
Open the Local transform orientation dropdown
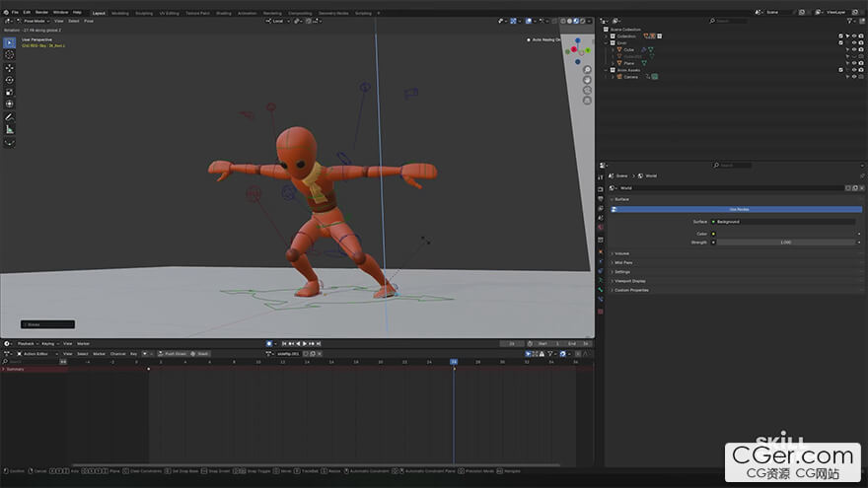click(278, 21)
